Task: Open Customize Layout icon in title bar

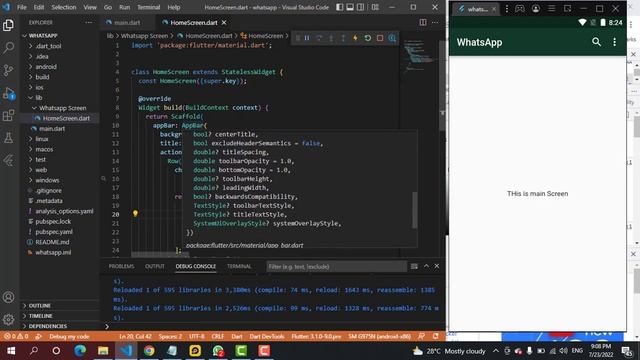Action: click(375, 7)
